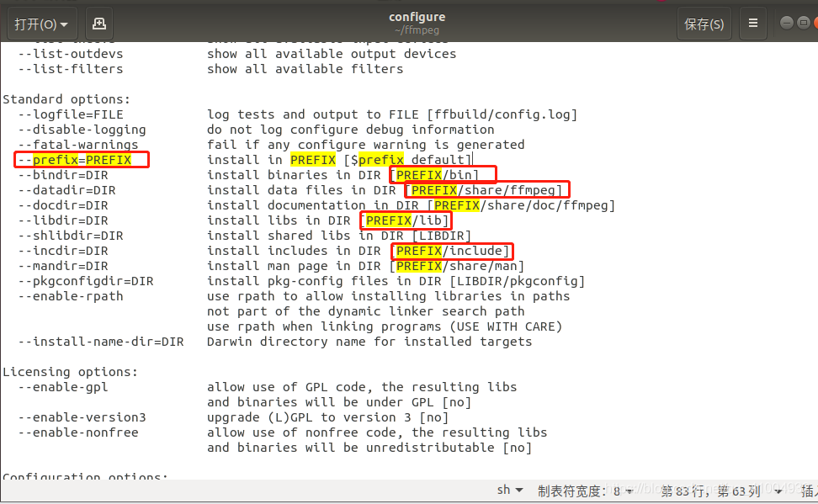
Task: Click the "[PREFIX/share/ffmpeg]" default path text
Action: [484, 190]
